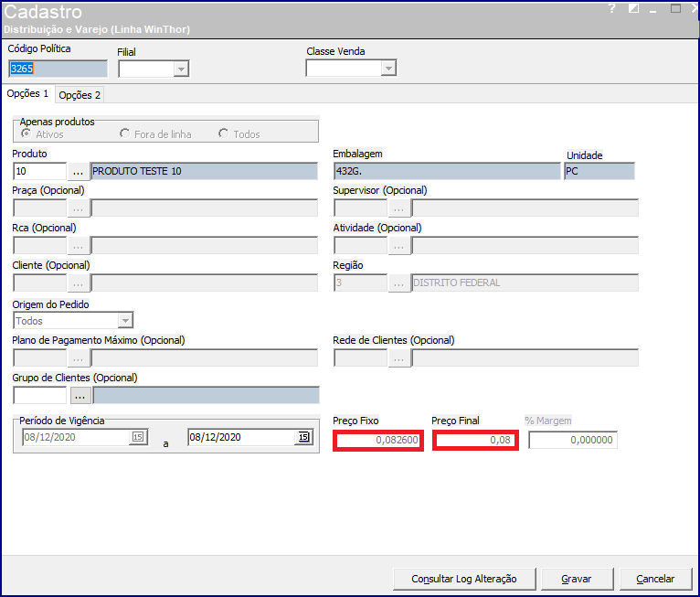Minimize the Cadastro window
Screen dimensions: 700x597
coord(653,10)
